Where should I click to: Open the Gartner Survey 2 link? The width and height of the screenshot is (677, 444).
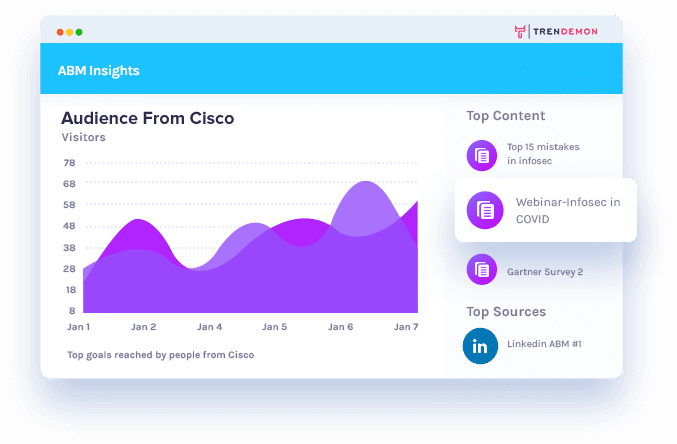coord(545,272)
